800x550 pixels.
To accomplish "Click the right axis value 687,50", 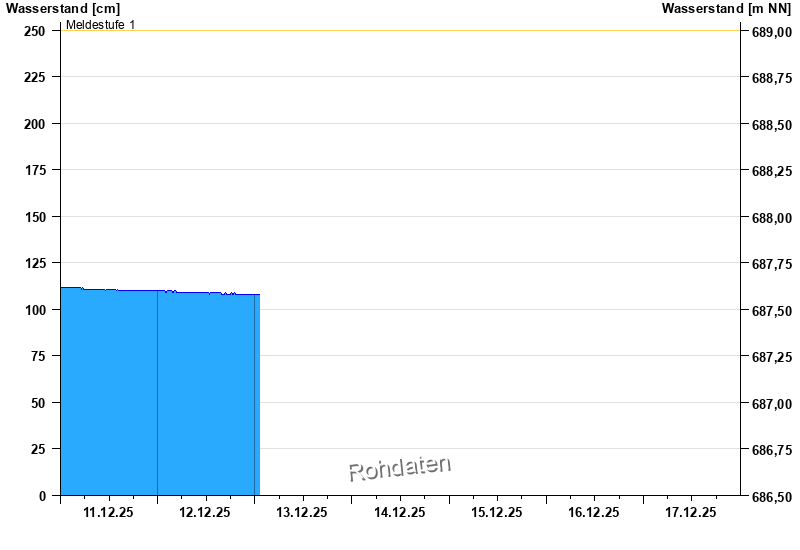I will tap(772, 311).
